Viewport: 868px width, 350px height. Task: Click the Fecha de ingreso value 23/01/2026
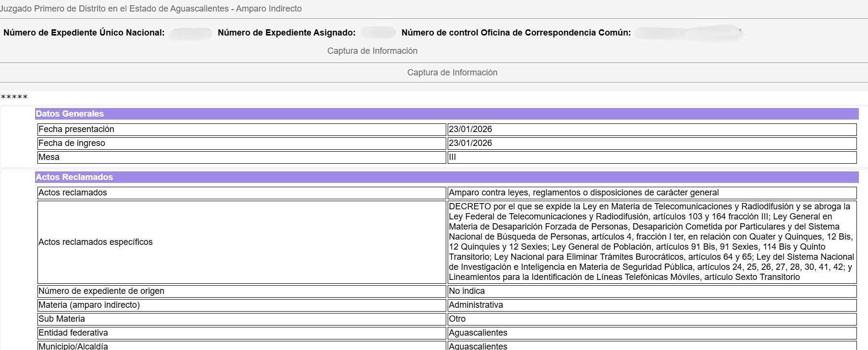[652, 144]
